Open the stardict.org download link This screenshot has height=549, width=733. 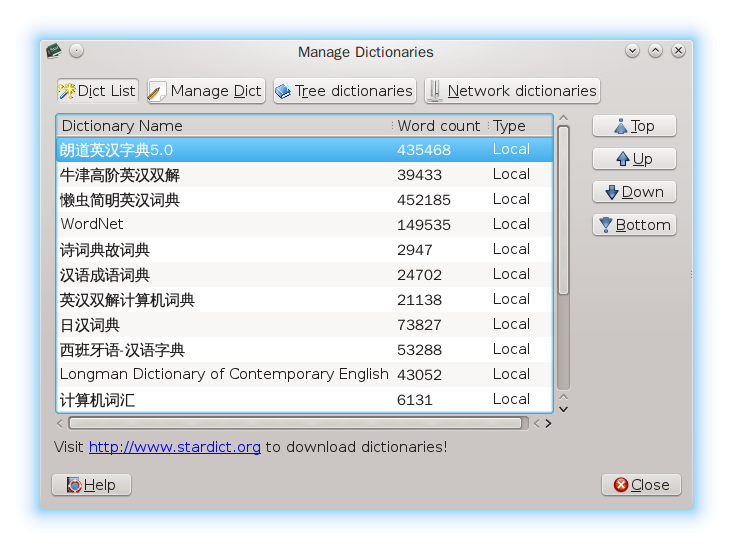[x=174, y=447]
